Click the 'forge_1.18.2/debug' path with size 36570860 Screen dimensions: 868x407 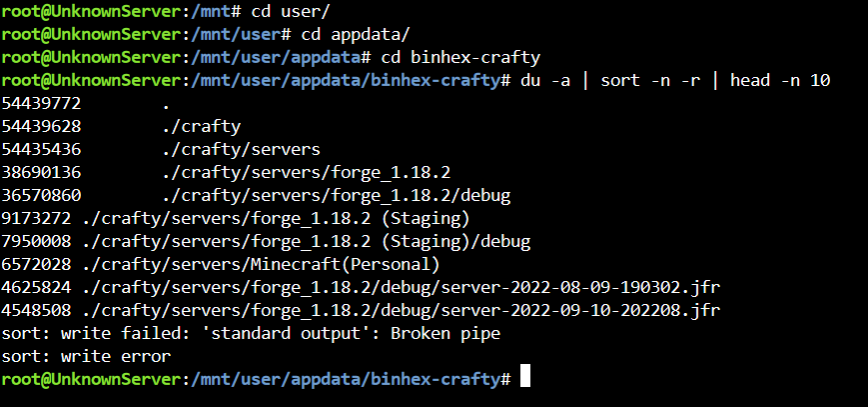[x=336, y=196]
